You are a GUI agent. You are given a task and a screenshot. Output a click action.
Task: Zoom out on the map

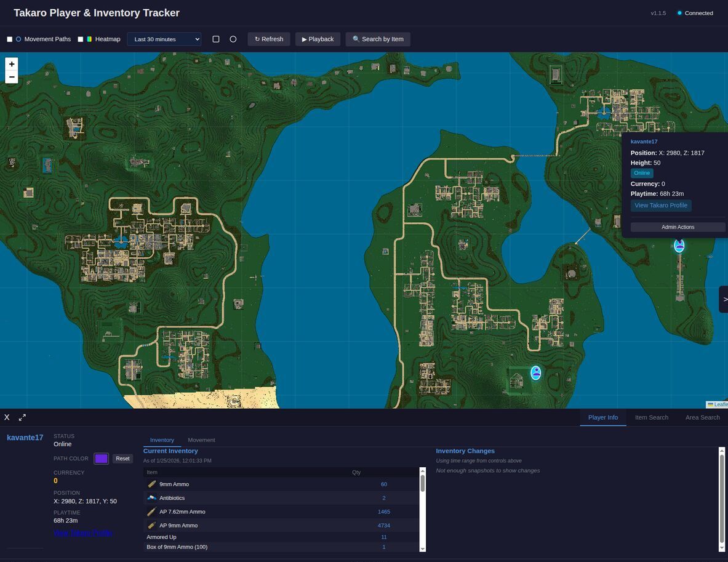[12, 76]
